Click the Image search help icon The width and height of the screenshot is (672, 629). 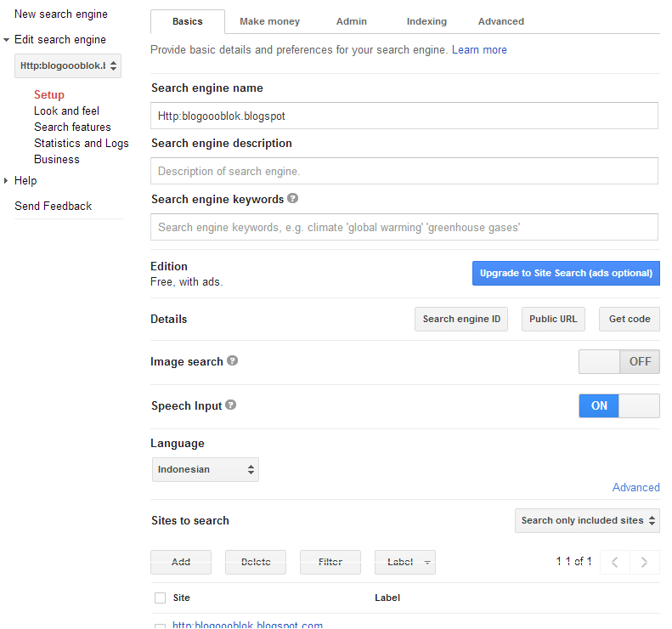tap(232, 360)
